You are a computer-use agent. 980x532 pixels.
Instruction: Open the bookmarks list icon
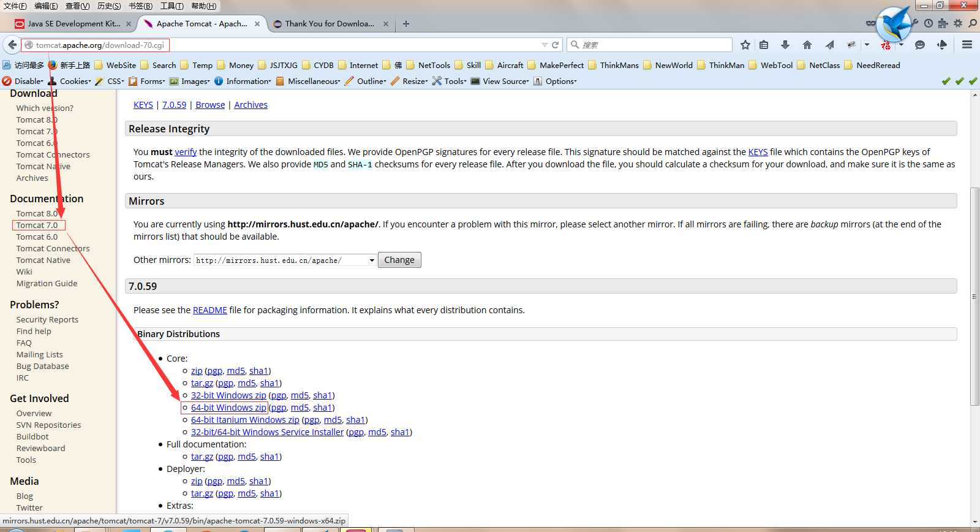point(764,45)
